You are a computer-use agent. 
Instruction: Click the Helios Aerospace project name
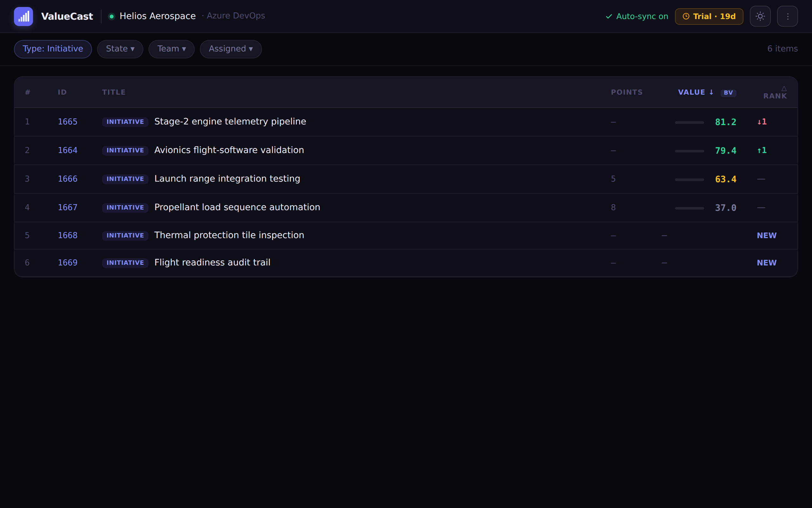click(x=158, y=16)
